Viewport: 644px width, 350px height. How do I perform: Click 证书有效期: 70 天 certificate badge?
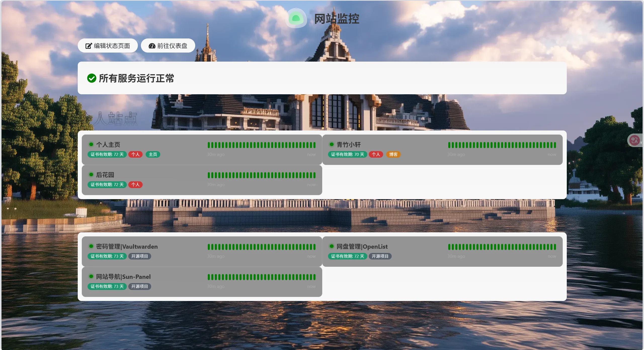click(347, 154)
